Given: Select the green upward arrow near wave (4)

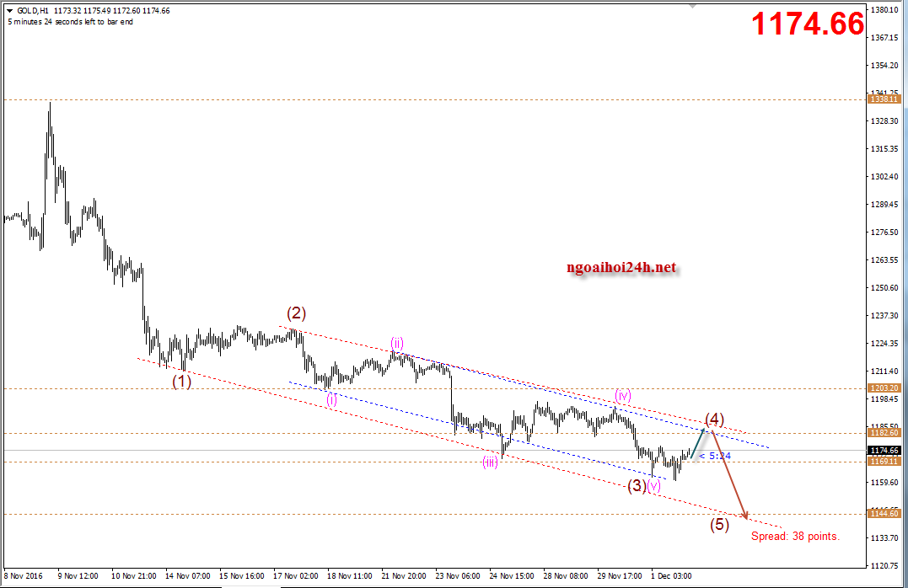Looking at the screenshot, I should click(x=698, y=442).
